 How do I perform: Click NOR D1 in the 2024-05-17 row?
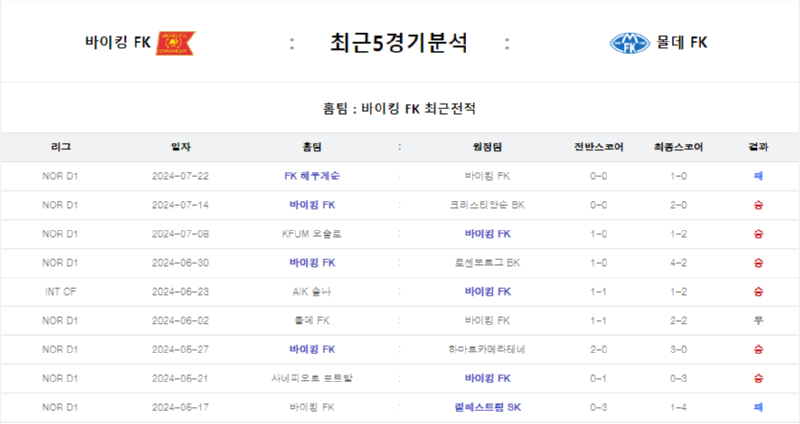click(x=60, y=408)
